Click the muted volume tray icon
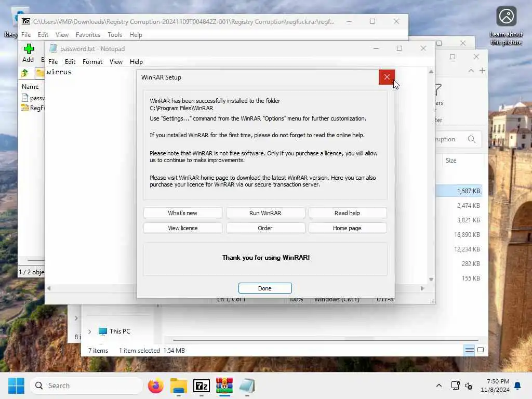 [469, 386]
